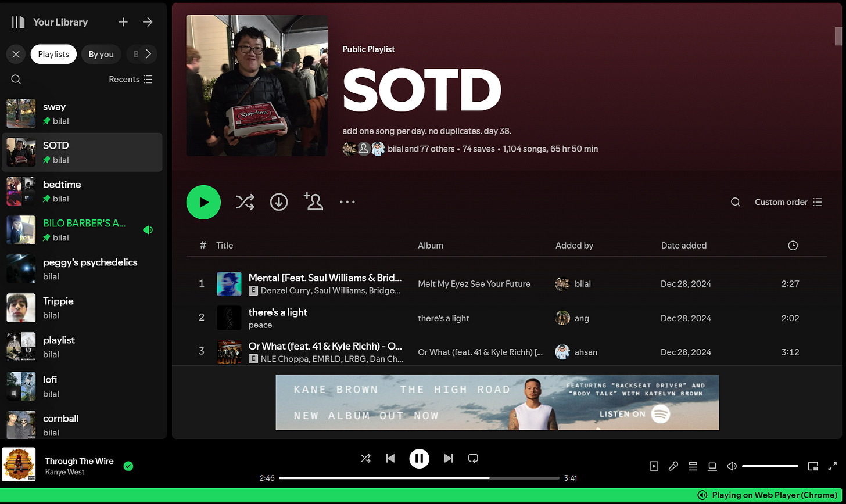Open the Through The Wire song title
The width and height of the screenshot is (846, 504).
click(x=80, y=461)
